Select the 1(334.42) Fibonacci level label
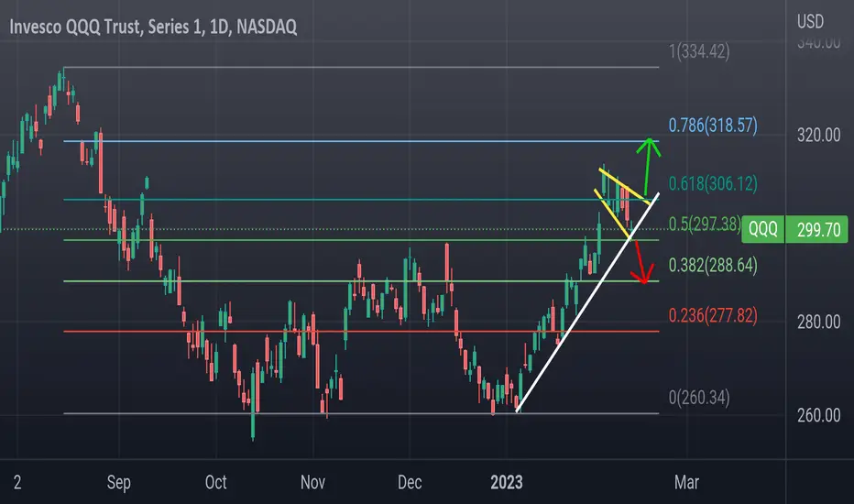This screenshot has height=504, width=854. (x=699, y=51)
